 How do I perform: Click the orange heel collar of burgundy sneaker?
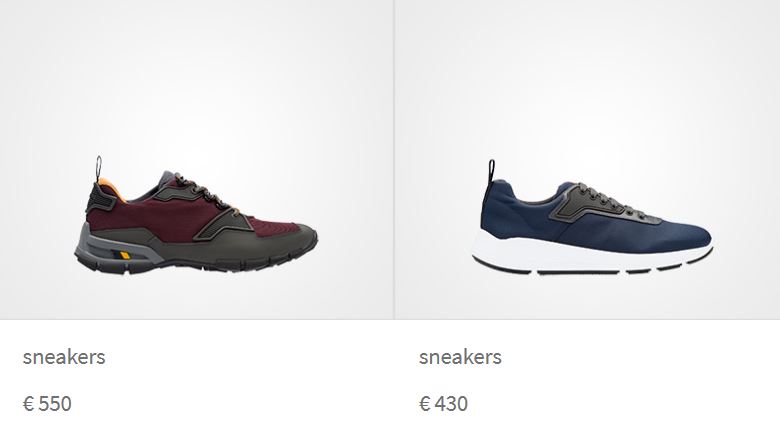tap(110, 188)
